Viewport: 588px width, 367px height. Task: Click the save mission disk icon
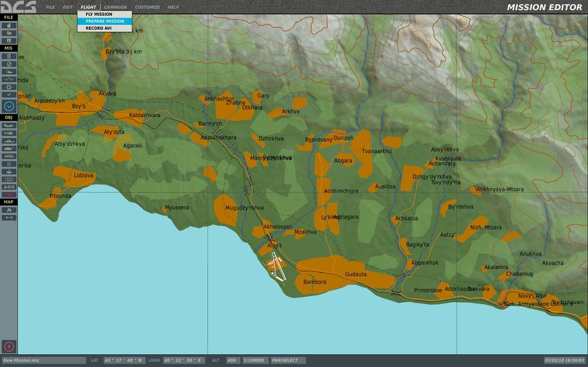[9, 41]
